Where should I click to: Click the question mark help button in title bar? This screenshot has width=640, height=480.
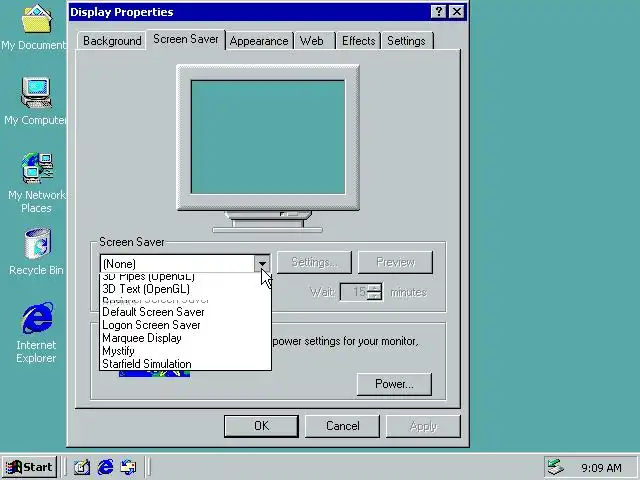coord(438,11)
